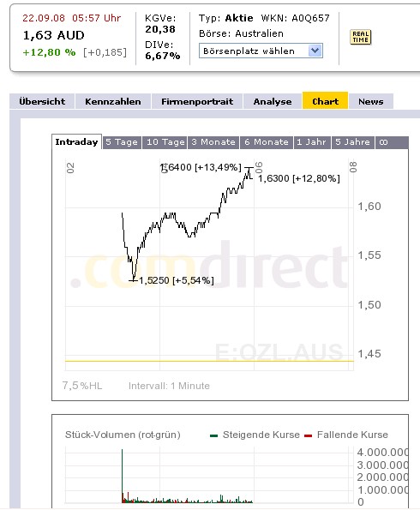This screenshot has width=420, height=510.
Task: Switch to the Übersicht tab
Action: [42, 101]
